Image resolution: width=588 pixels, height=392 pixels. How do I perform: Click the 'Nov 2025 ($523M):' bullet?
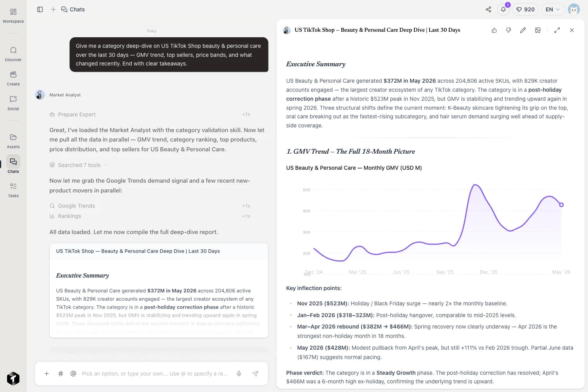[402, 303]
